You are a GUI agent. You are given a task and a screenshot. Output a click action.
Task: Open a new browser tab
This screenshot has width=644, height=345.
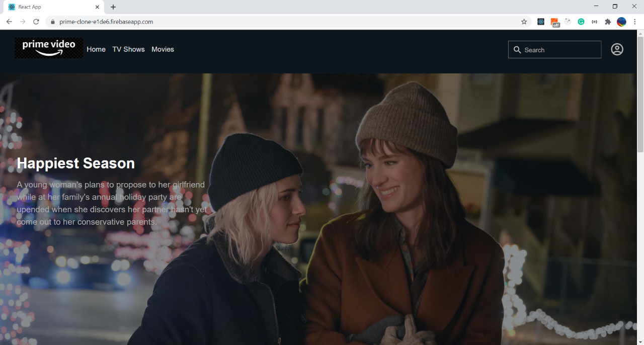click(113, 7)
